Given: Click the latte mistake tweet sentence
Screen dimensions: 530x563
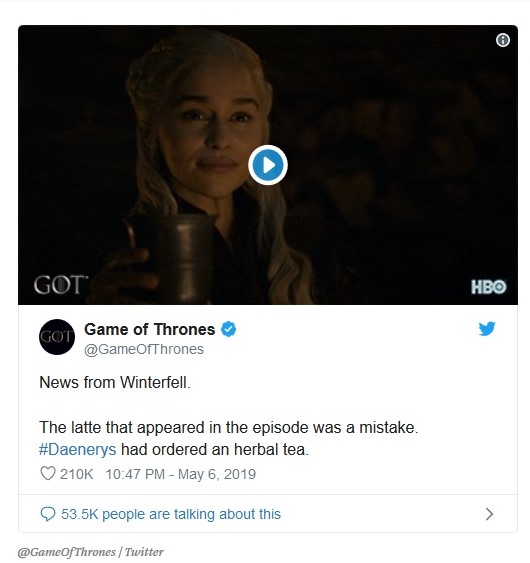Looking at the screenshot, I should pos(229,427).
